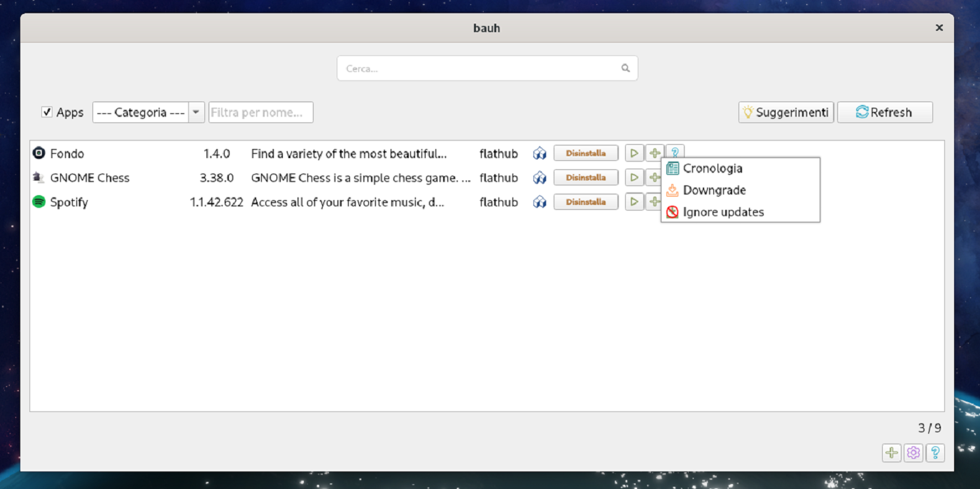Click the flatpak type icon in GNOME Chess row
The image size is (980, 489).
tap(540, 178)
